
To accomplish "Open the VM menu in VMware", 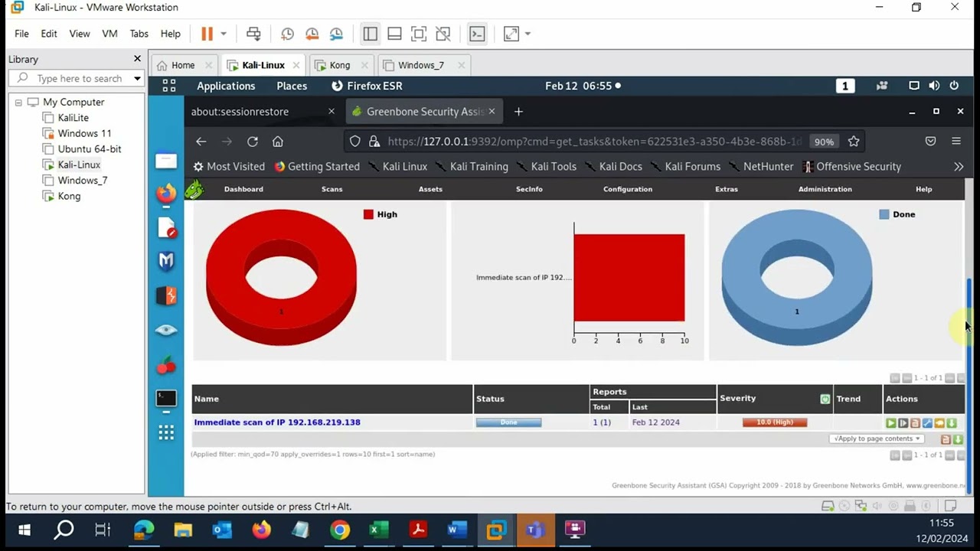I will click(109, 34).
